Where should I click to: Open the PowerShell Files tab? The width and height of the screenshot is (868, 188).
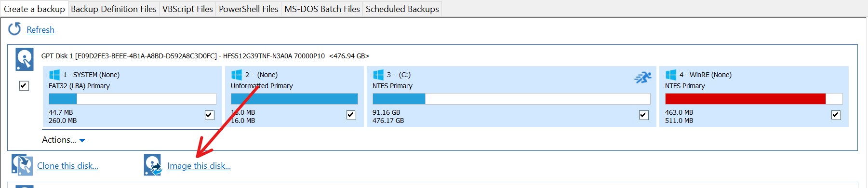click(249, 9)
